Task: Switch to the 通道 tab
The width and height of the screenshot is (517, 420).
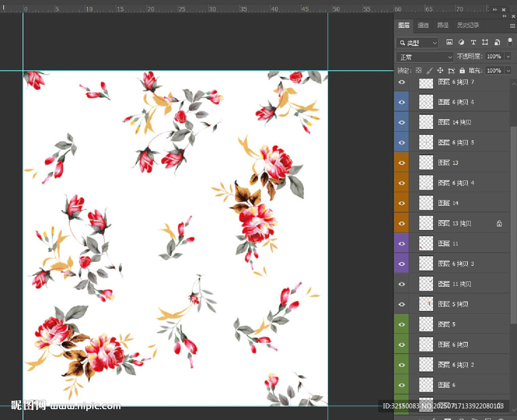Action: [423, 25]
